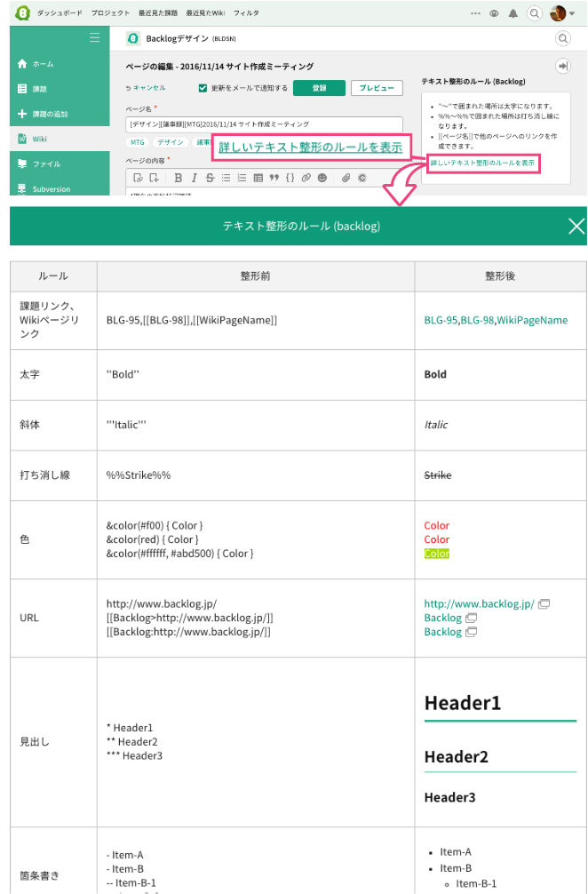Viewport: 588px width, 894px height.
Task: Select Subversion in the sidebar
Action: 60,188
